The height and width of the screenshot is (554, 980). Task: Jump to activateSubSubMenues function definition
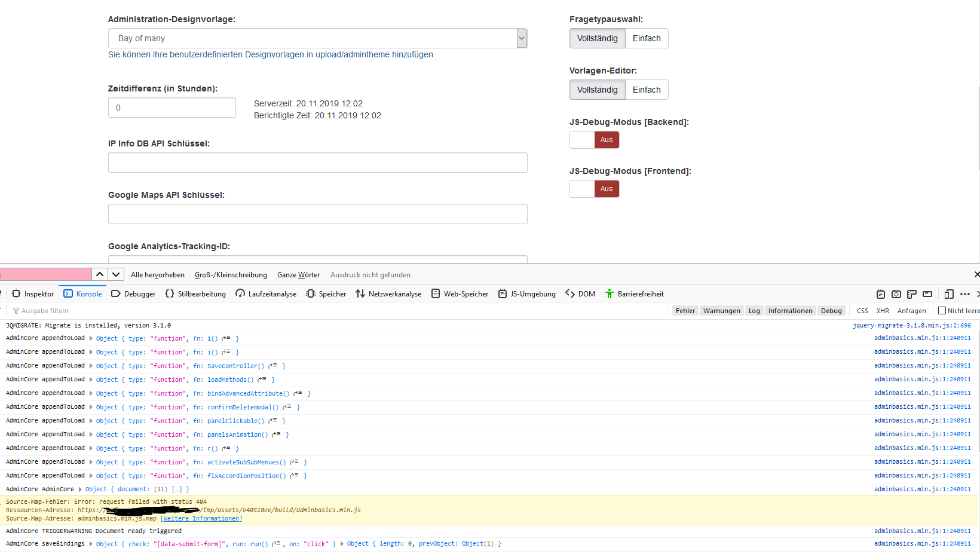(x=294, y=462)
